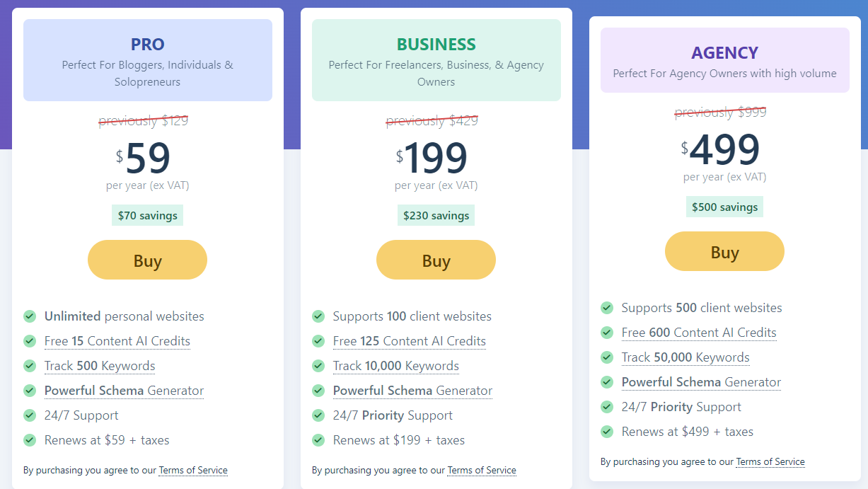This screenshot has height=489, width=868.
Task: Click Free 125 Content AI Credits link
Action: [x=410, y=341]
